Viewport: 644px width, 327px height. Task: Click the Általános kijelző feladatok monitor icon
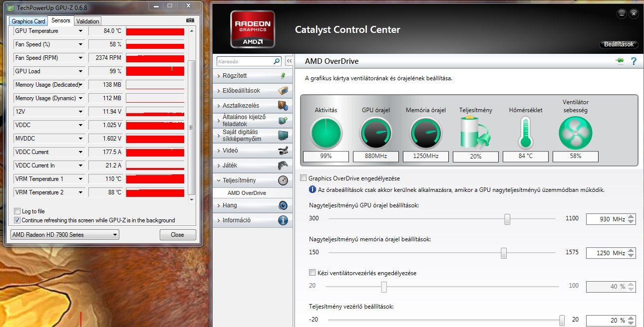click(283, 121)
